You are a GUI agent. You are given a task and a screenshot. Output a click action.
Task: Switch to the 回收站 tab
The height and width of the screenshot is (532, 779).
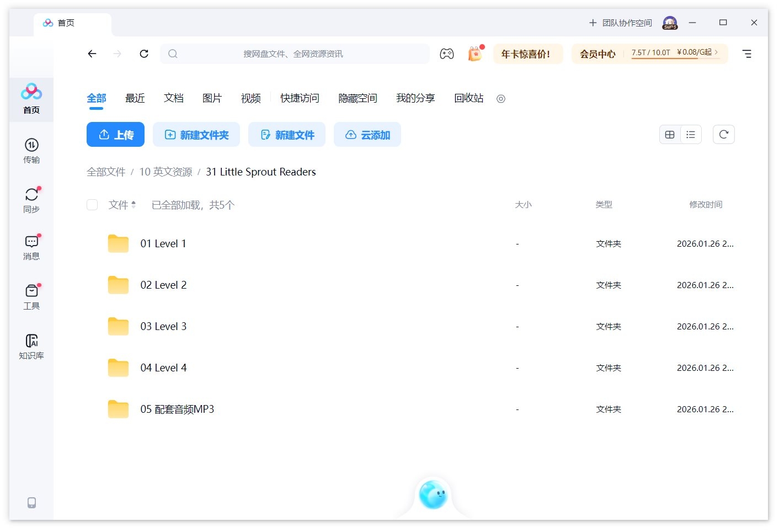point(468,98)
